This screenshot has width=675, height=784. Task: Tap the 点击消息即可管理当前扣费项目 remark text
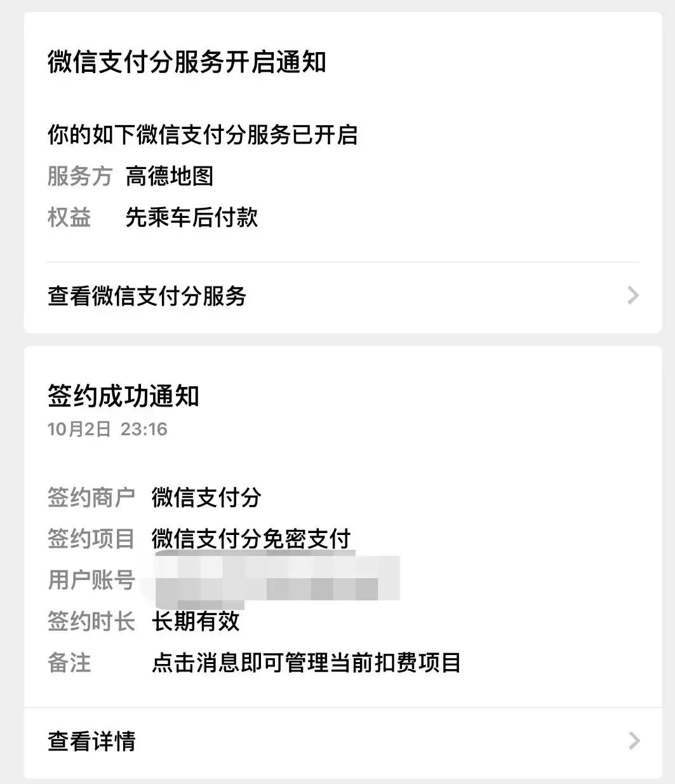(x=306, y=663)
